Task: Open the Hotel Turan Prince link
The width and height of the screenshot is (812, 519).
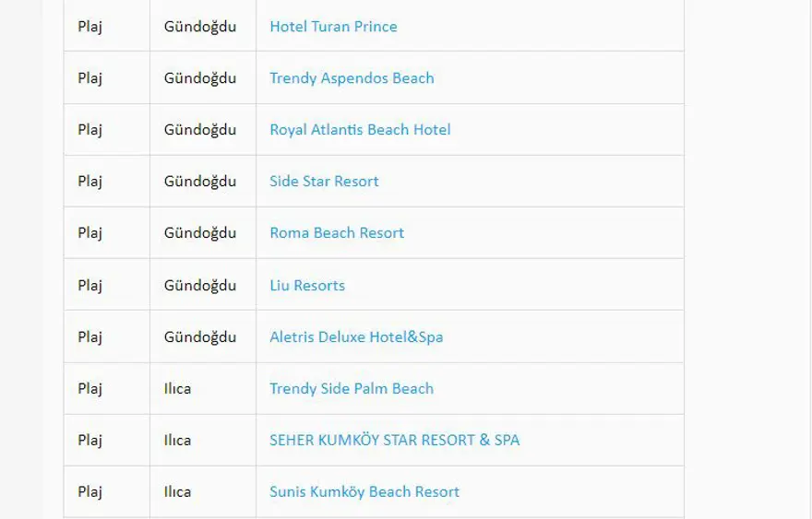Action: [333, 27]
